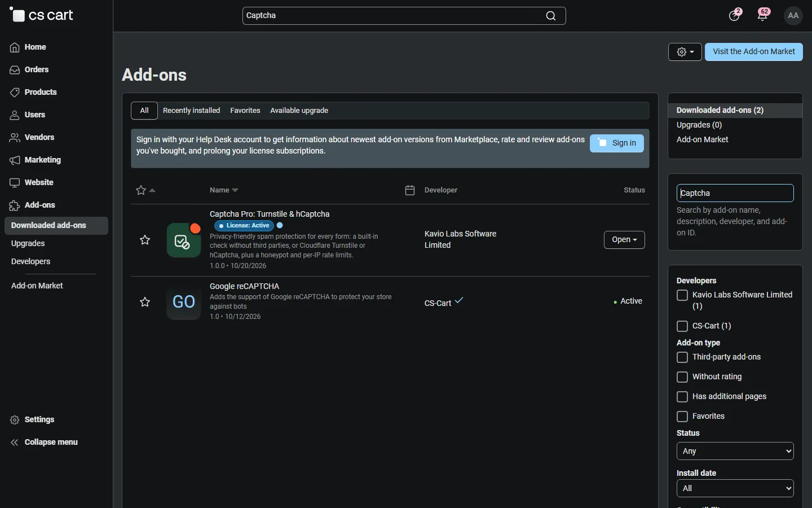812x508 pixels.
Task: Open the Status filter dropdown
Action: 735,451
